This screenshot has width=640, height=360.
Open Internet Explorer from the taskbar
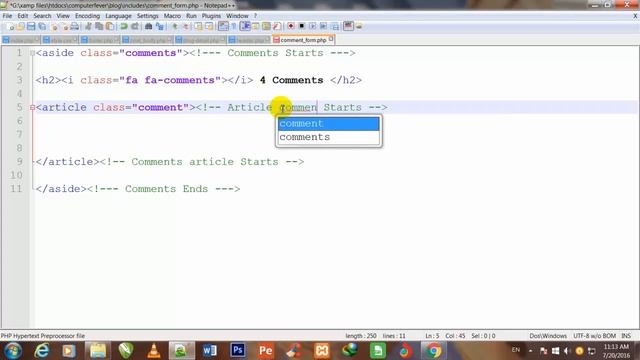coord(42,351)
